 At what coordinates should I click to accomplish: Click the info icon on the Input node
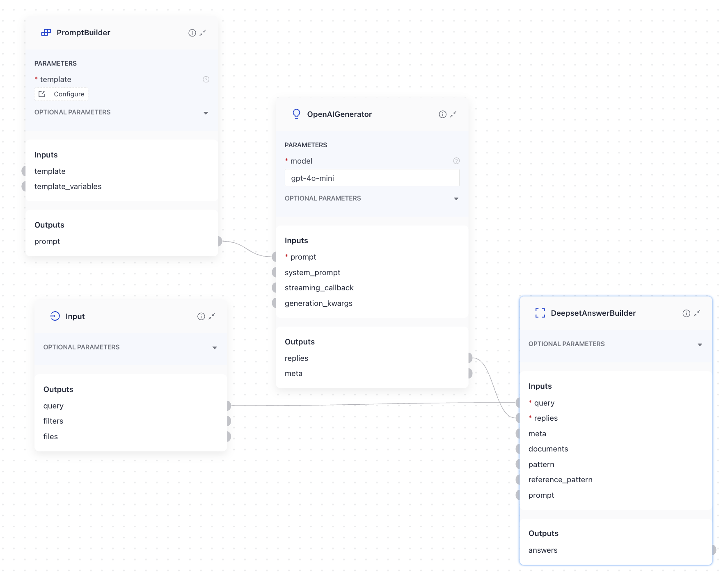pos(201,316)
